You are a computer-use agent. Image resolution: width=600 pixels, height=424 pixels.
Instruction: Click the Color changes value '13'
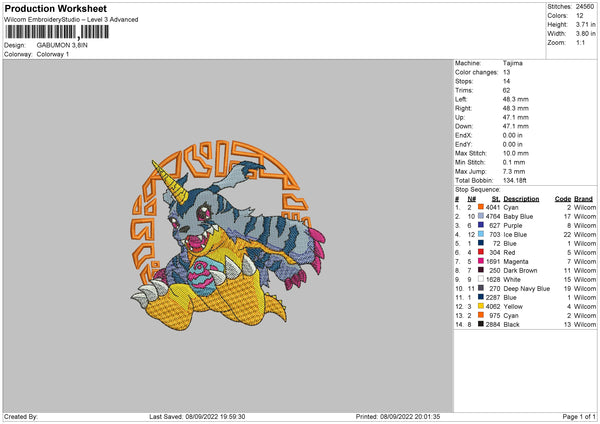(506, 72)
